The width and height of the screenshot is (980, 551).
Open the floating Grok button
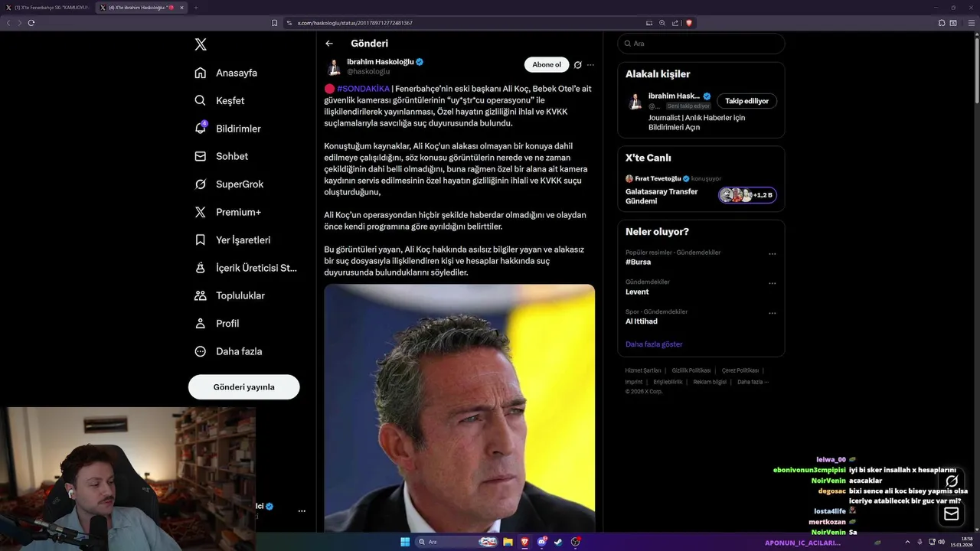tap(952, 481)
